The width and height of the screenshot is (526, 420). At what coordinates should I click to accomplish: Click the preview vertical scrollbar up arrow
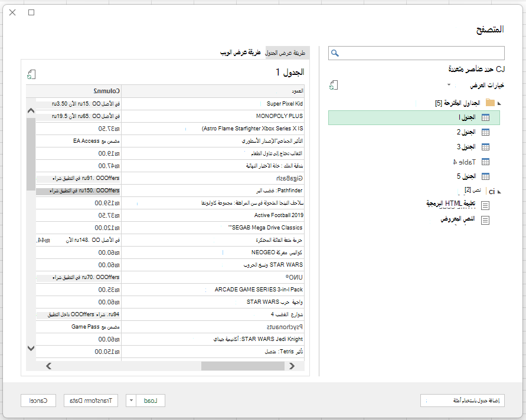pos(31,111)
